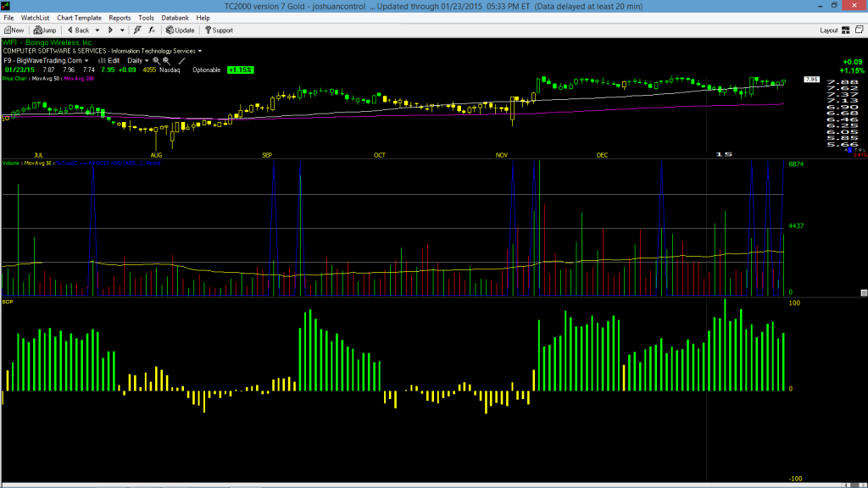Click the Forward arrow icon
868x488 pixels.
point(111,30)
